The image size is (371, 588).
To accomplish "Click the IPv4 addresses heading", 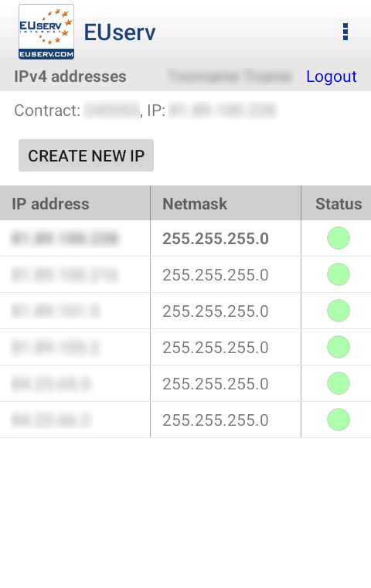I will [x=70, y=76].
